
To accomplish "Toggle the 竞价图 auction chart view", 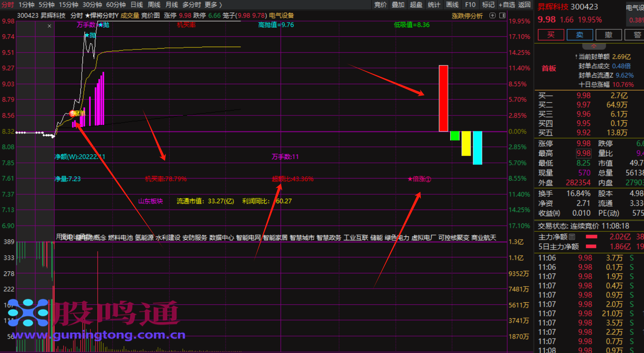I will [150, 16].
